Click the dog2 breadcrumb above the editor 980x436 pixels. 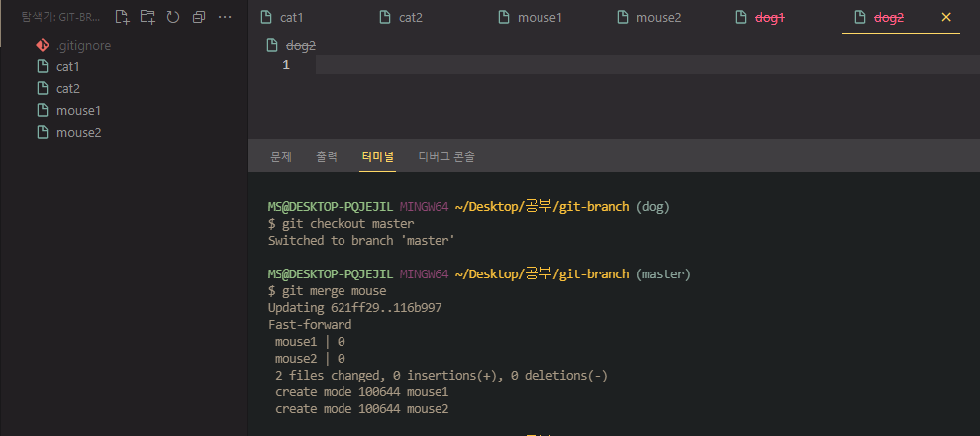coord(301,45)
